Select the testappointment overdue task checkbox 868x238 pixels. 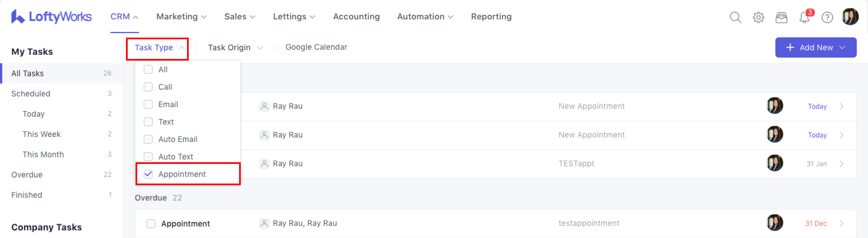point(151,223)
